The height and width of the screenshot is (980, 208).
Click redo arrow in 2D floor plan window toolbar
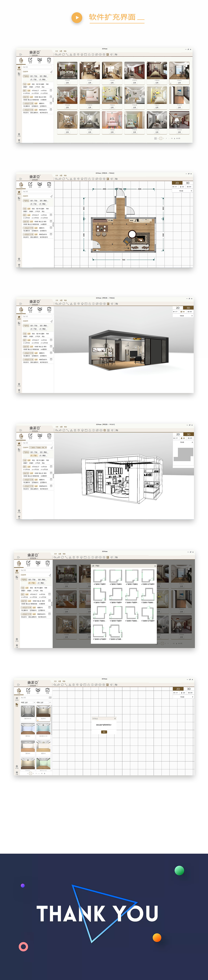coord(60,179)
